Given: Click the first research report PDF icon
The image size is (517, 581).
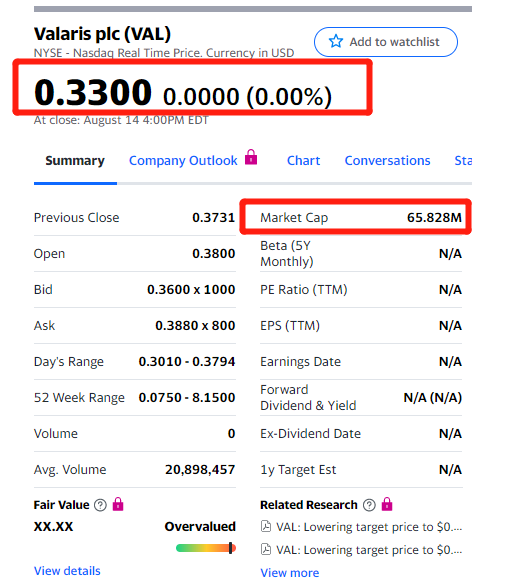Looking at the screenshot, I should click(x=266, y=526).
